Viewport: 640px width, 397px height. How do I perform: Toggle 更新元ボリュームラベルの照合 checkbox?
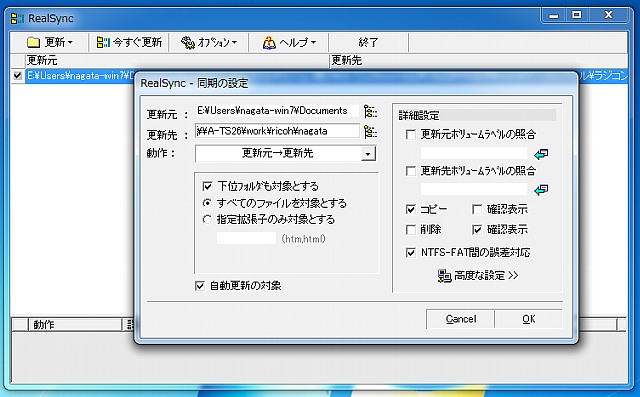411,134
